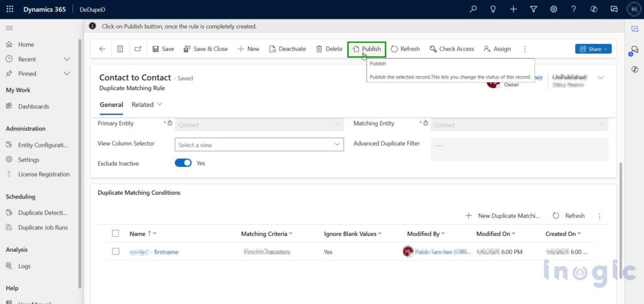Expand the Recent section
644x304 pixels.
67,59
